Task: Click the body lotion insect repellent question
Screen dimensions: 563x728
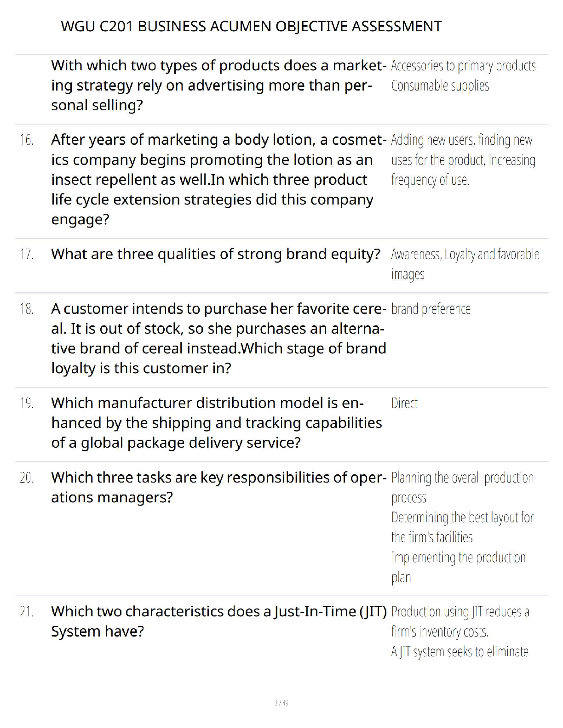Action: click(x=218, y=179)
